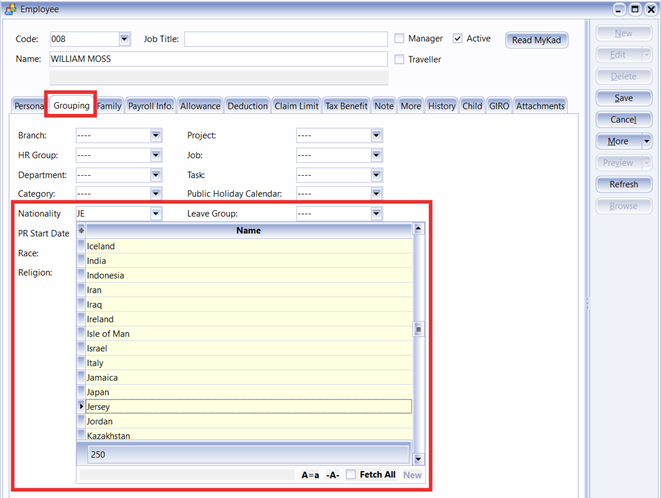Expand the Branch dropdown
Screen dimensions: 661x498
[x=156, y=135]
